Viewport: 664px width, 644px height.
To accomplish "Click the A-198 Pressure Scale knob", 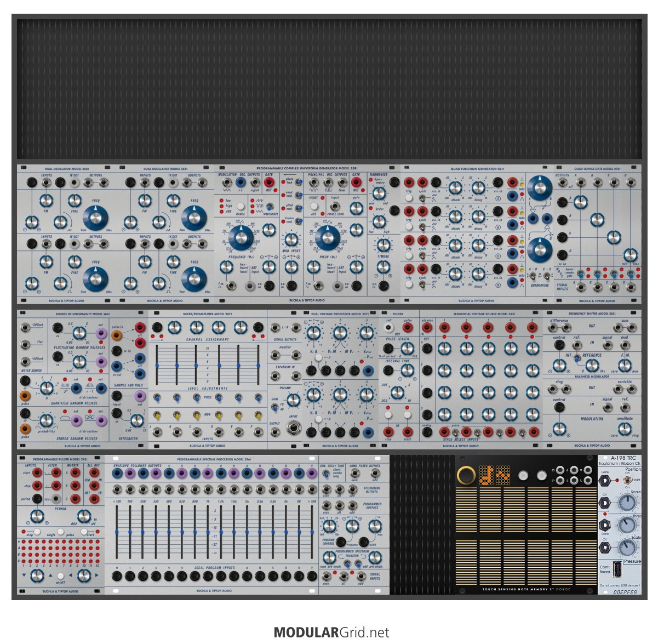I will tap(627, 548).
